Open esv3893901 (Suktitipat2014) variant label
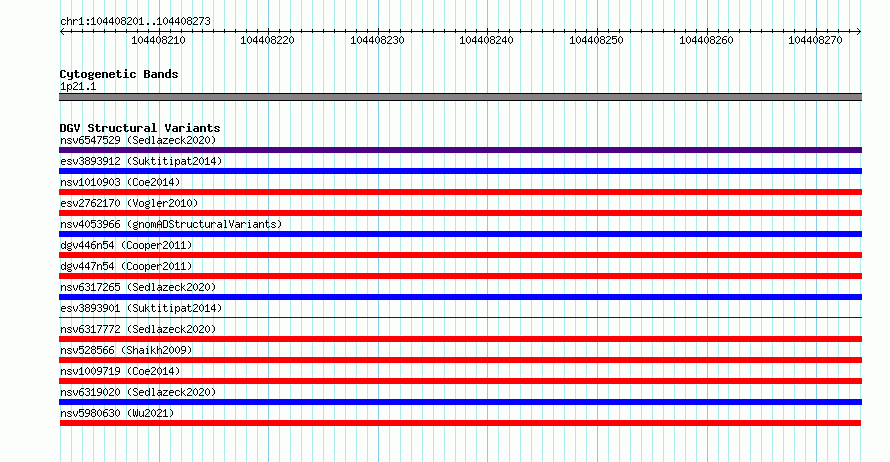The height and width of the screenshot is (462, 890). pos(141,308)
